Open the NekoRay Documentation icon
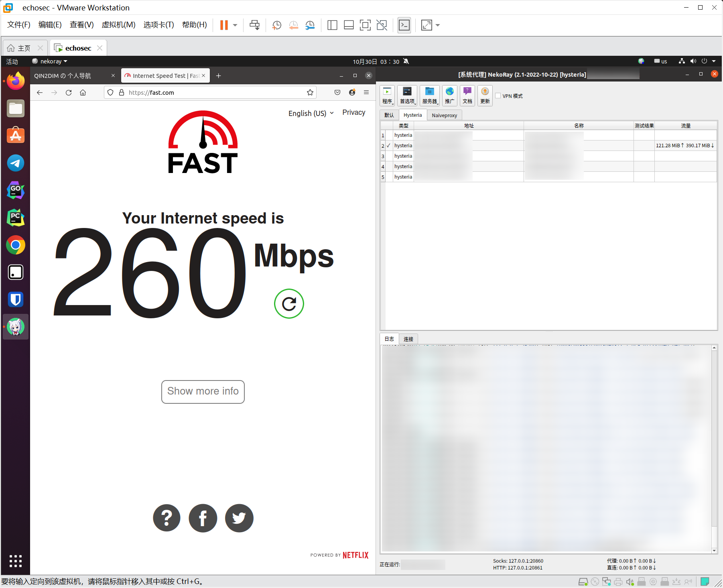 click(467, 96)
